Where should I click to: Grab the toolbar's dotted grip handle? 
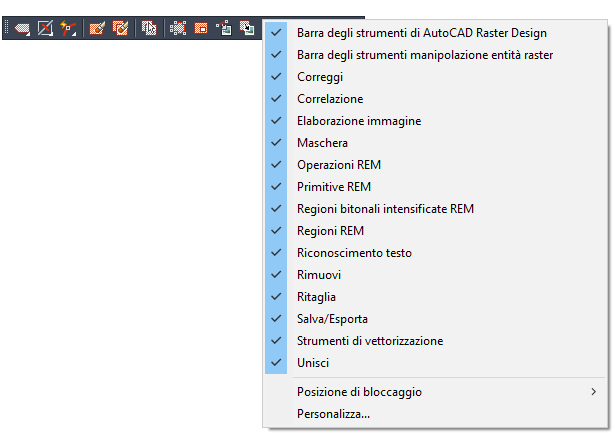pos(7,28)
